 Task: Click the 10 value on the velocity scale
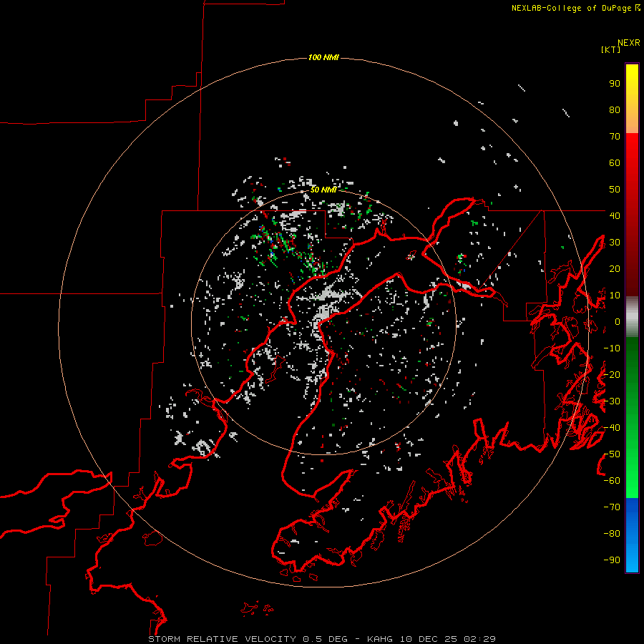pos(615,296)
